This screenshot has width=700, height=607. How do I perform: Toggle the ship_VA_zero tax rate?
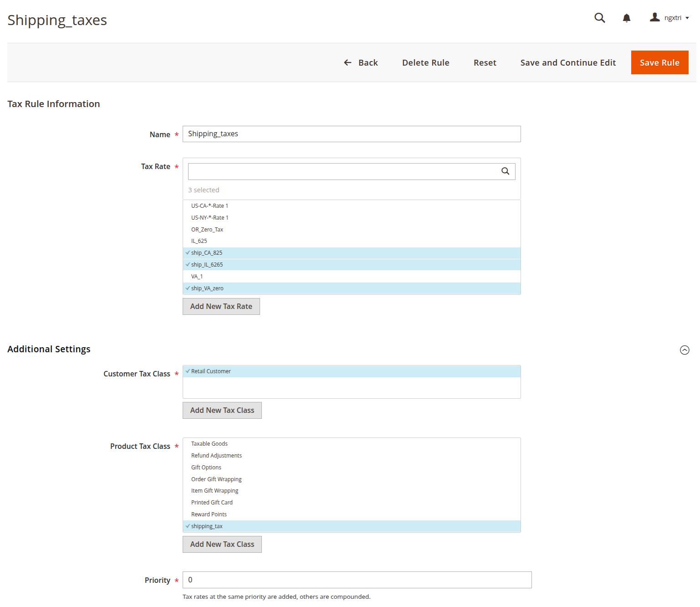tap(207, 288)
